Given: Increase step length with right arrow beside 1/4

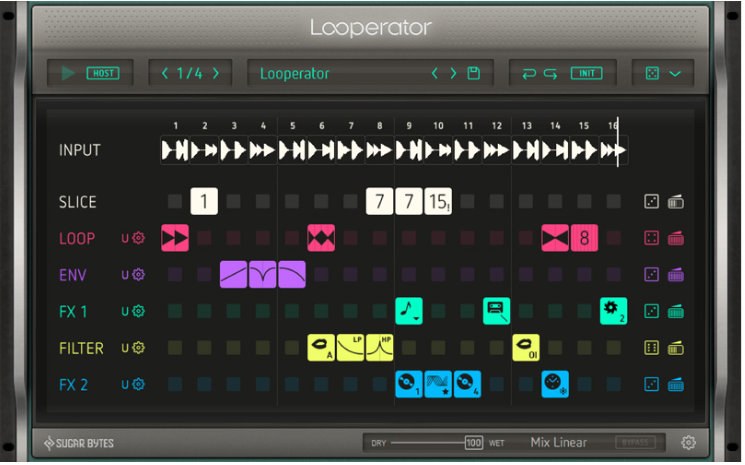Looking at the screenshot, I should coord(216,74).
